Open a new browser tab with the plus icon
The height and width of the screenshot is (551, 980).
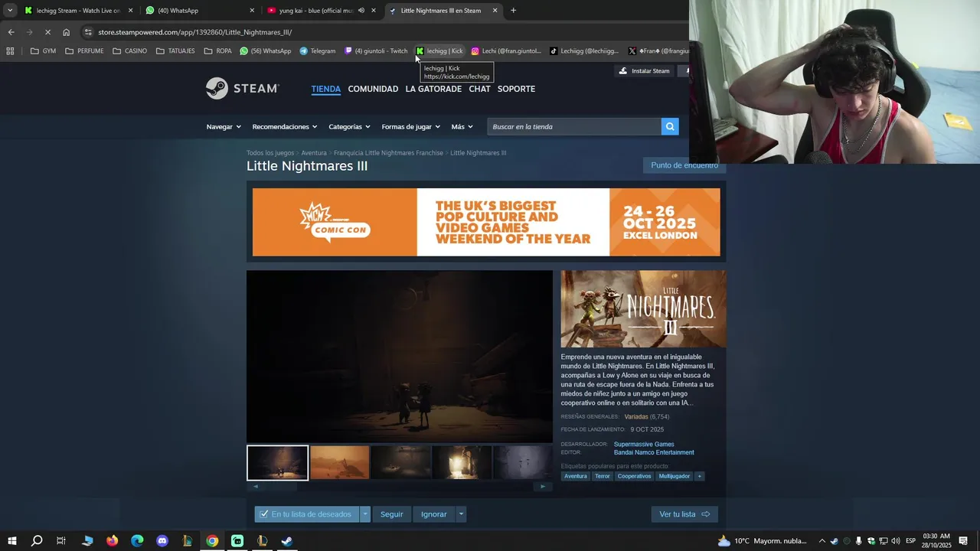point(513,11)
